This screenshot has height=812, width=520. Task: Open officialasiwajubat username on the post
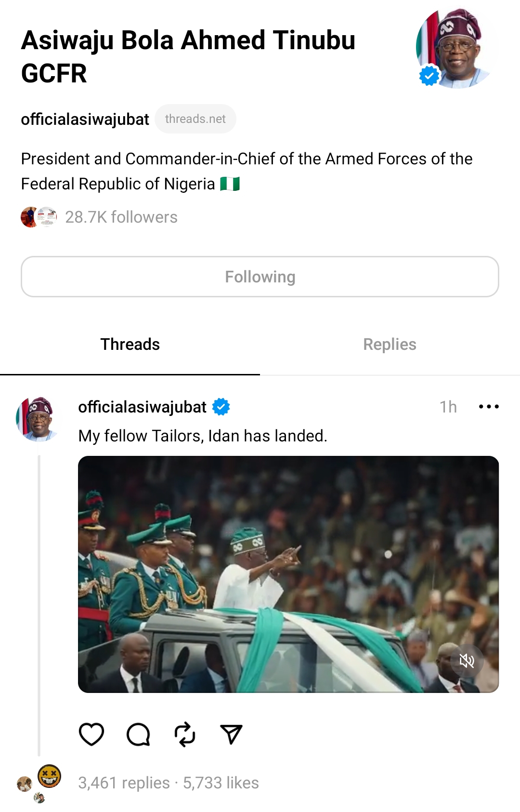click(142, 407)
